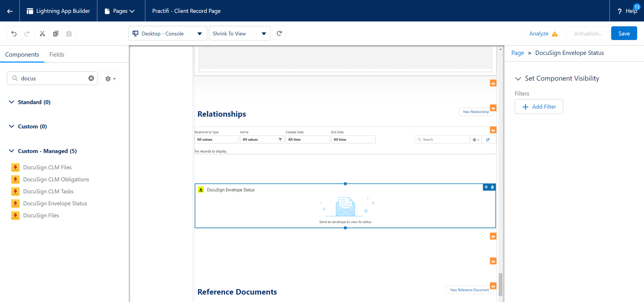The width and height of the screenshot is (644, 302).
Task: Click Search field in Relationships list
Action: [x=442, y=139]
